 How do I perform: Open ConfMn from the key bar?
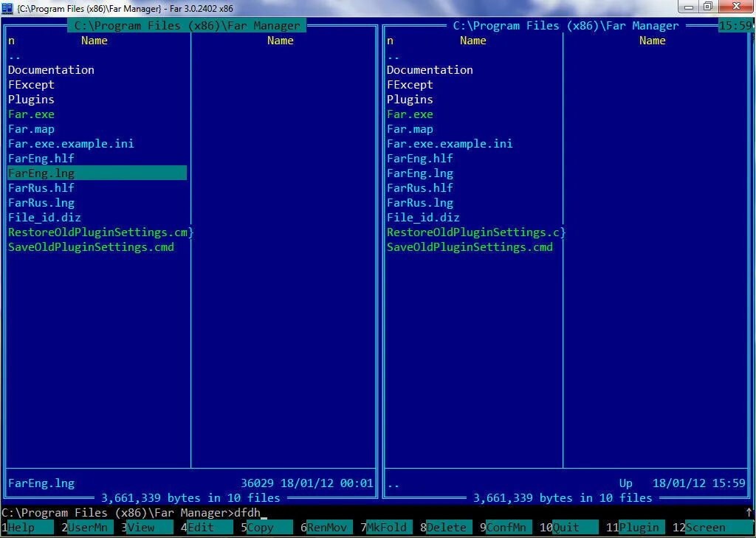point(506,528)
